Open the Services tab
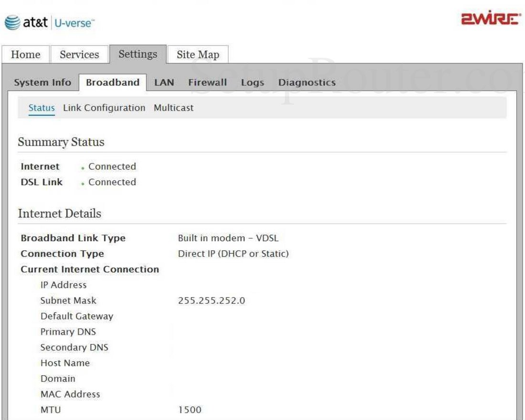The image size is (525, 420). pyautogui.click(x=80, y=55)
